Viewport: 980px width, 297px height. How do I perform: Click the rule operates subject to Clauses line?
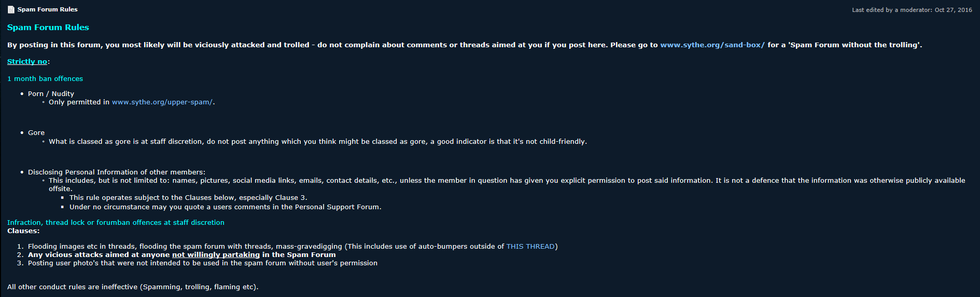(188, 198)
